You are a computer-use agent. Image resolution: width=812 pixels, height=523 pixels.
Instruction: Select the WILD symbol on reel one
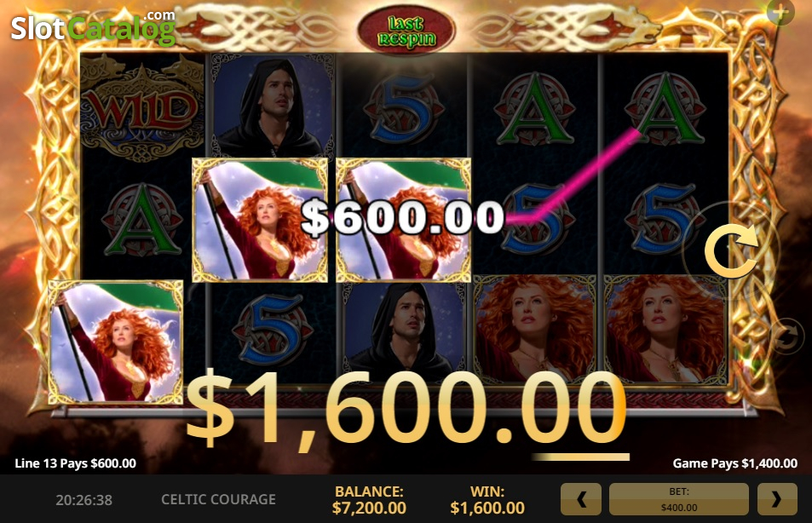[x=142, y=106]
